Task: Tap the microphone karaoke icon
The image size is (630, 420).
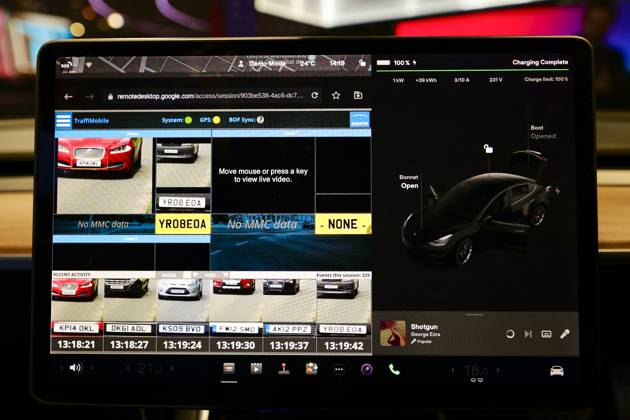Action: [565, 334]
